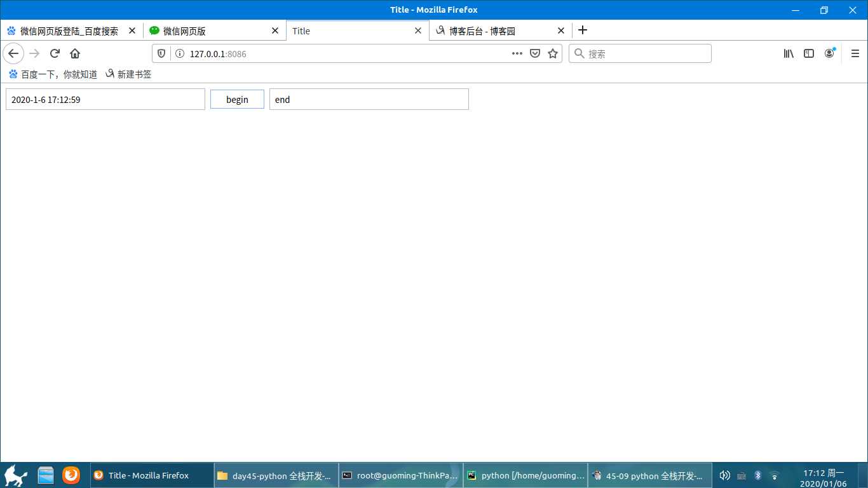Switch to the 博客后台 - 博客园 tab

(x=501, y=30)
